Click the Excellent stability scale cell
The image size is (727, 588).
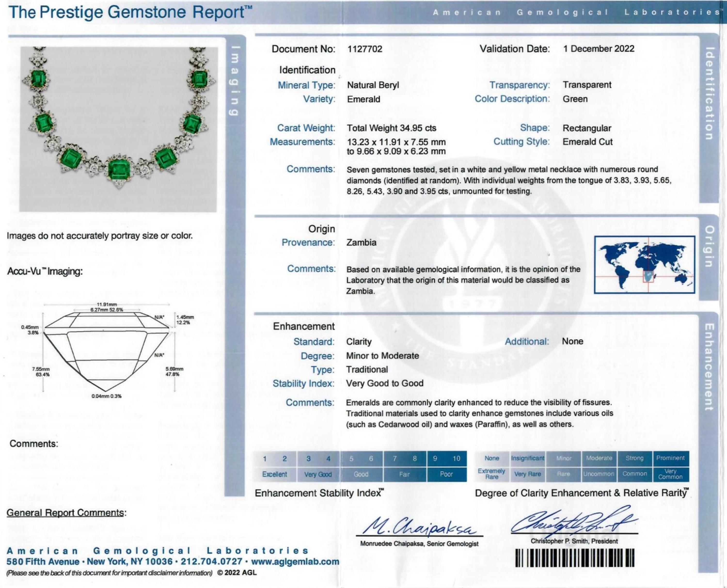point(275,474)
